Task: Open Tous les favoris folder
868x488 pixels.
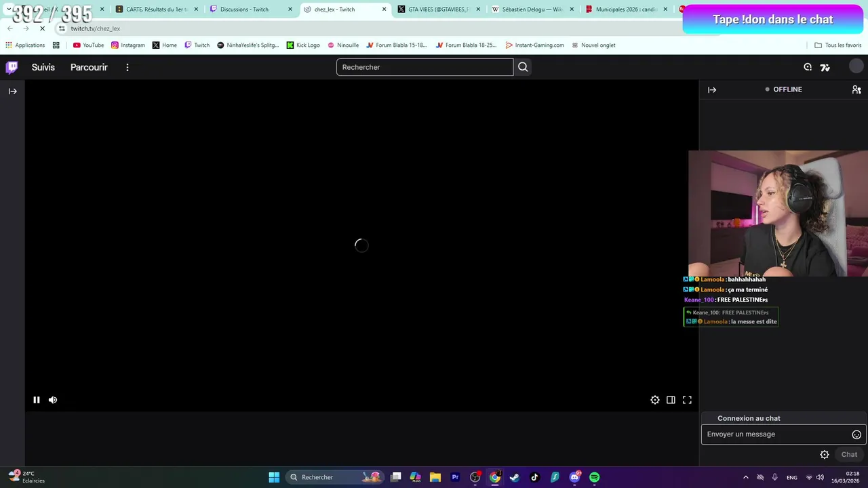Action: [837, 45]
